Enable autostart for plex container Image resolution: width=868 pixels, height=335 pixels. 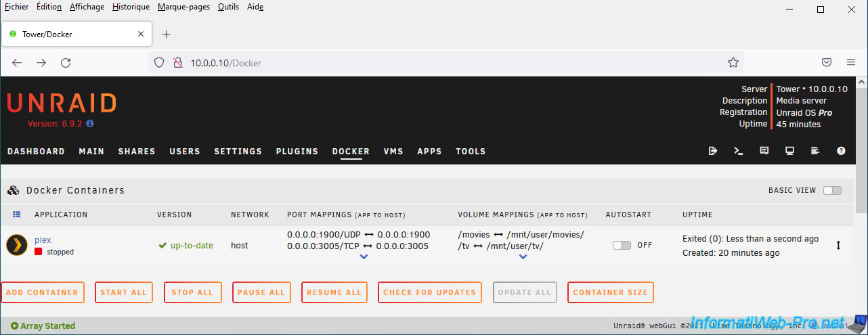622,245
